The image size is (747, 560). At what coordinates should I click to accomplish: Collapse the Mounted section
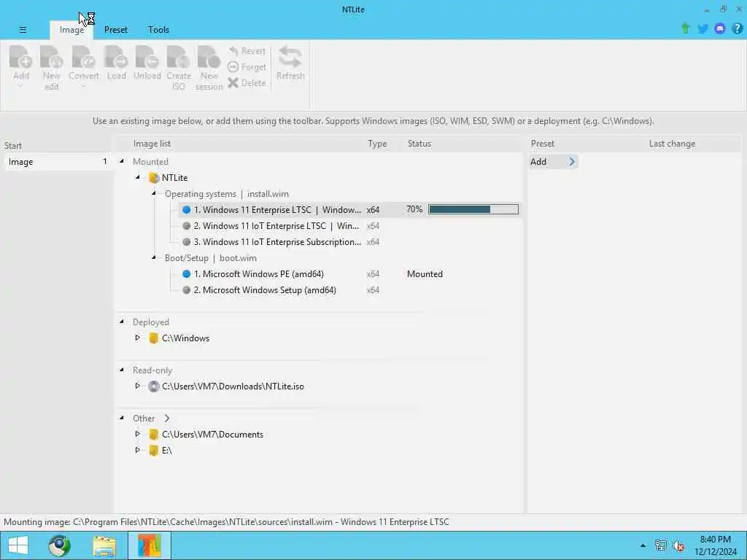122,161
